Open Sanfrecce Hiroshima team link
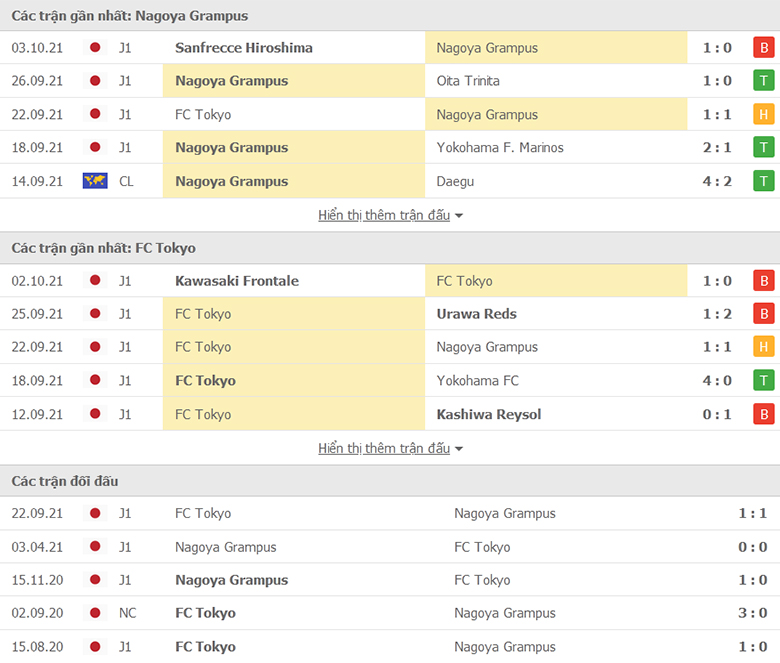780x663 pixels. click(x=244, y=48)
